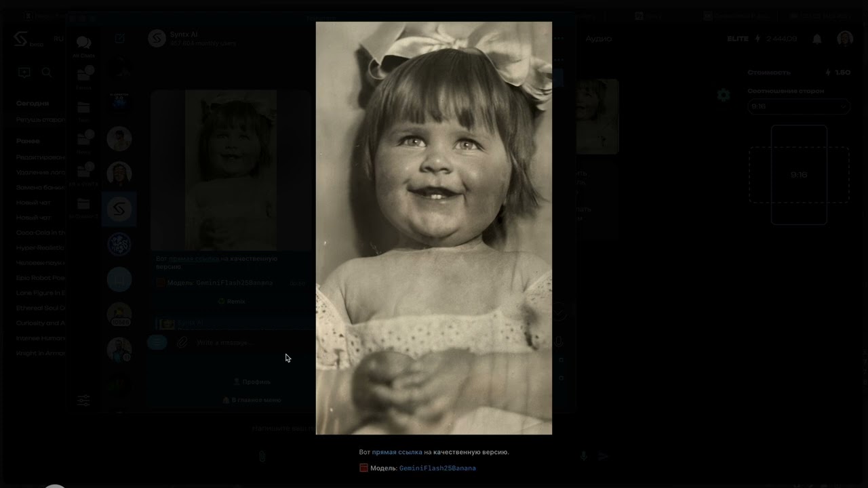The image size is (868, 488).
Task: Open the bot menu button beside the message field
Action: tap(157, 343)
